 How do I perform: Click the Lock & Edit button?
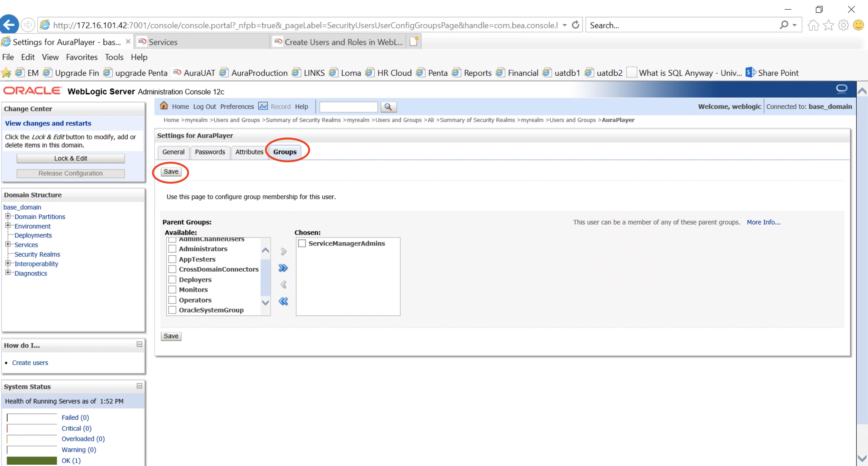[71, 158]
